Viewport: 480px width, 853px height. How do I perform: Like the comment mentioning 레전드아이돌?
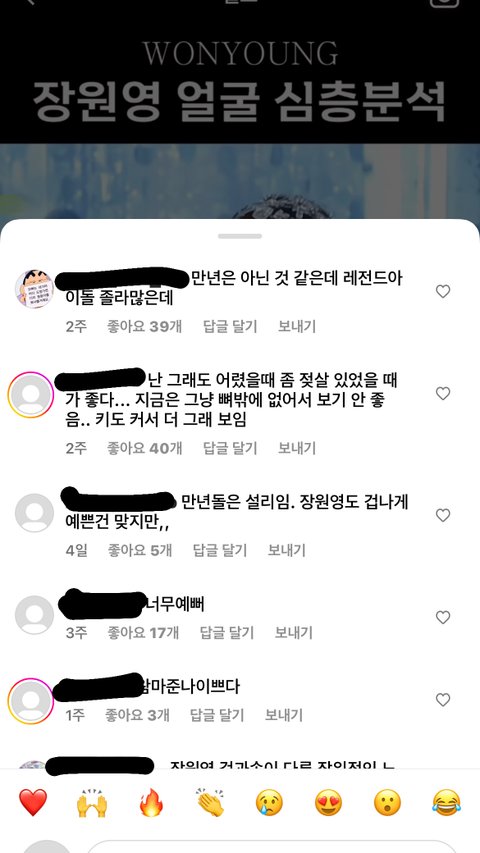coord(443,292)
